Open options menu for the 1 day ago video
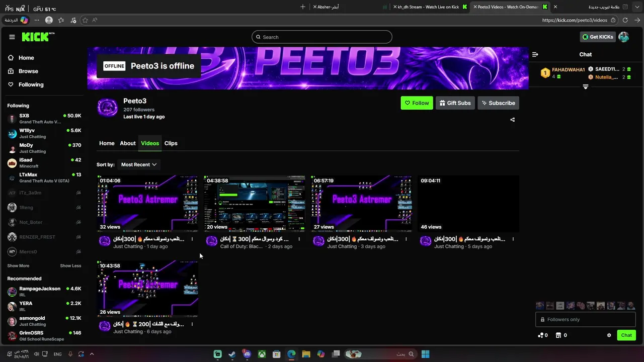The height and width of the screenshot is (362, 644). click(x=192, y=239)
